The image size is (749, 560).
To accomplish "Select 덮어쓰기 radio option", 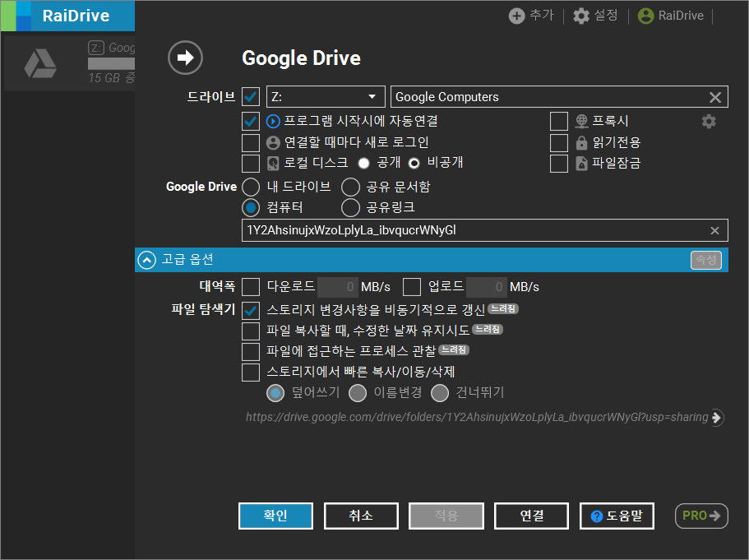I will [275, 393].
